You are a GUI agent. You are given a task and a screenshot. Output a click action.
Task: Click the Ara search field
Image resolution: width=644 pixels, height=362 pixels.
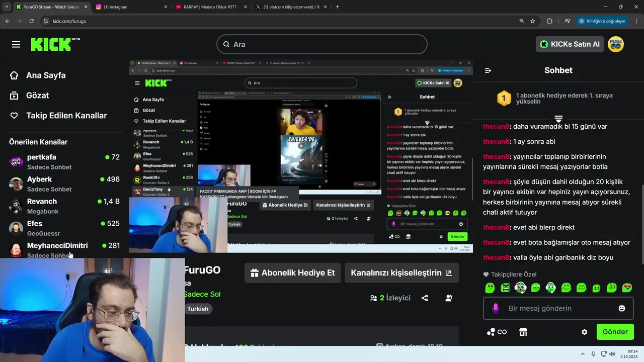pos(322,44)
